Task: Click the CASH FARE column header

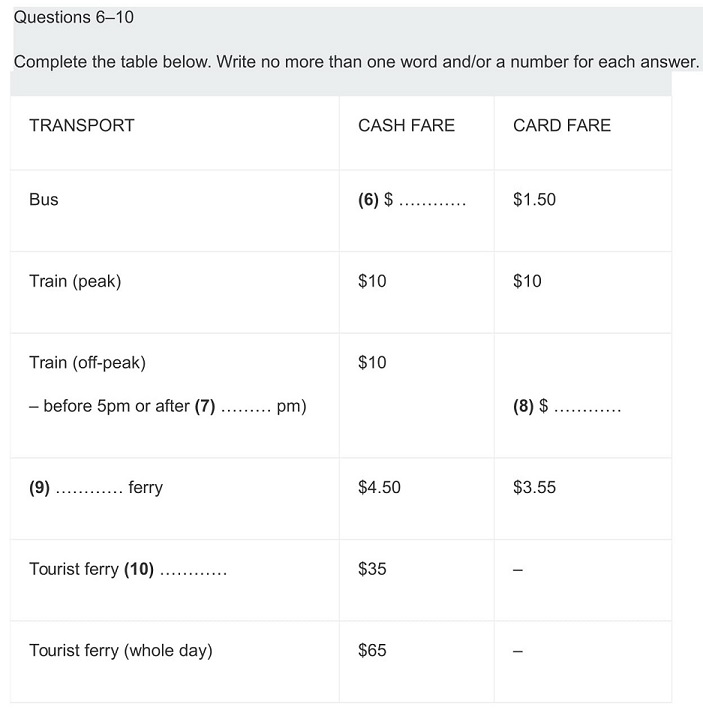Action: [x=406, y=126]
